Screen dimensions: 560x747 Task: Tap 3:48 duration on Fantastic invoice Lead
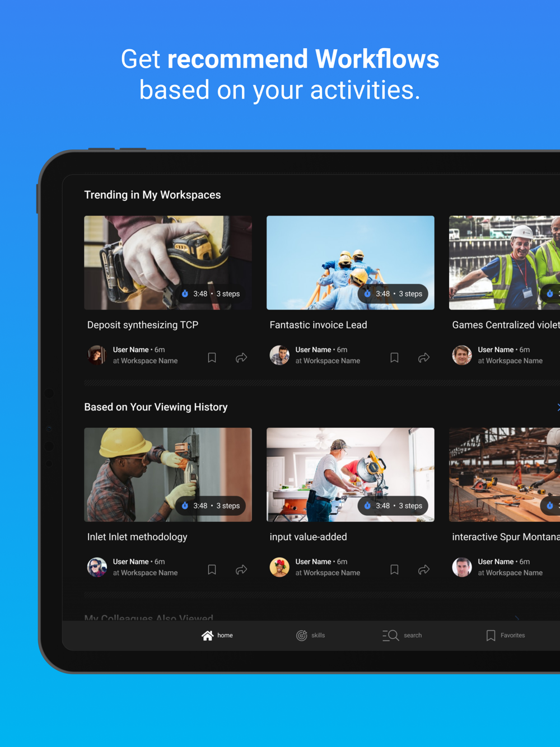click(383, 293)
